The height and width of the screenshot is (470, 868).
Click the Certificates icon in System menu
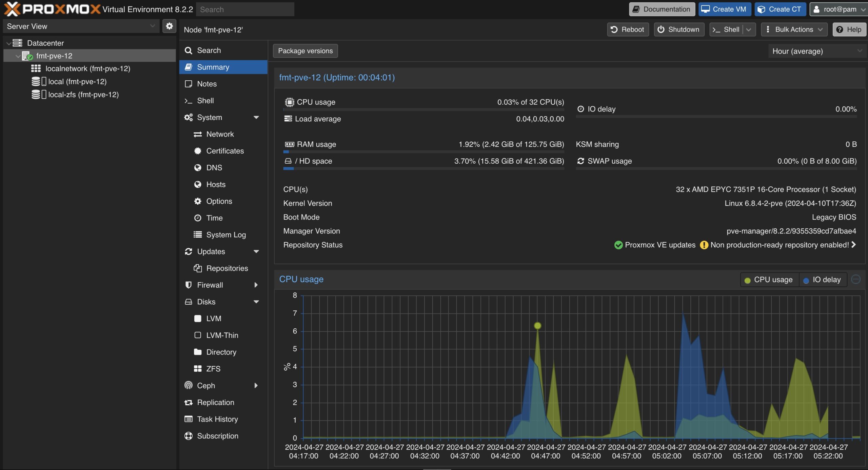point(198,151)
